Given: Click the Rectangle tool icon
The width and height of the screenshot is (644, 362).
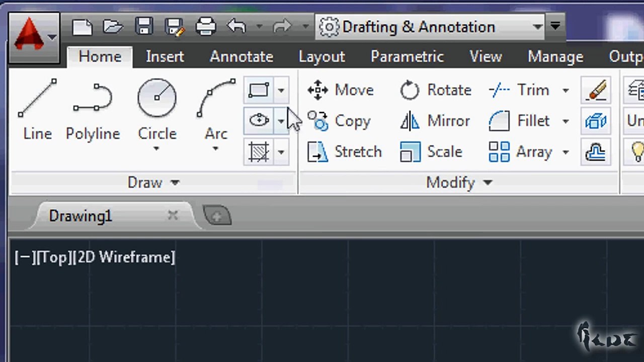Looking at the screenshot, I should 259,90.
